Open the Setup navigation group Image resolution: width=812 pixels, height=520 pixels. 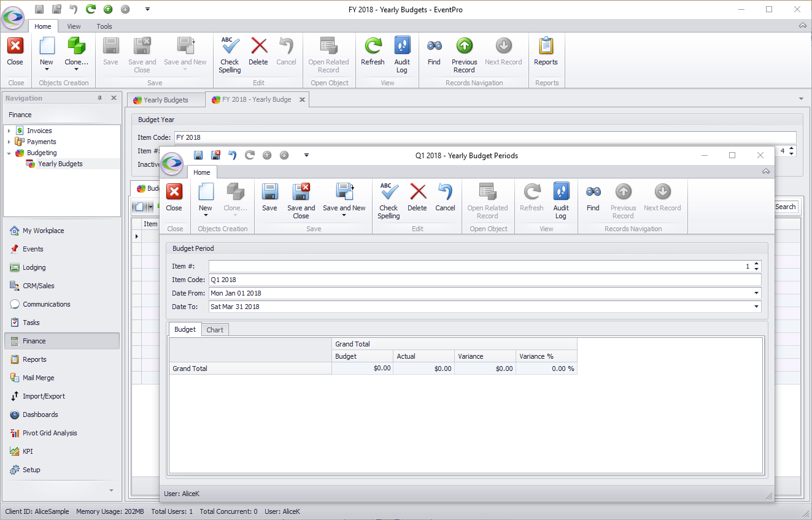pos(62,470)
